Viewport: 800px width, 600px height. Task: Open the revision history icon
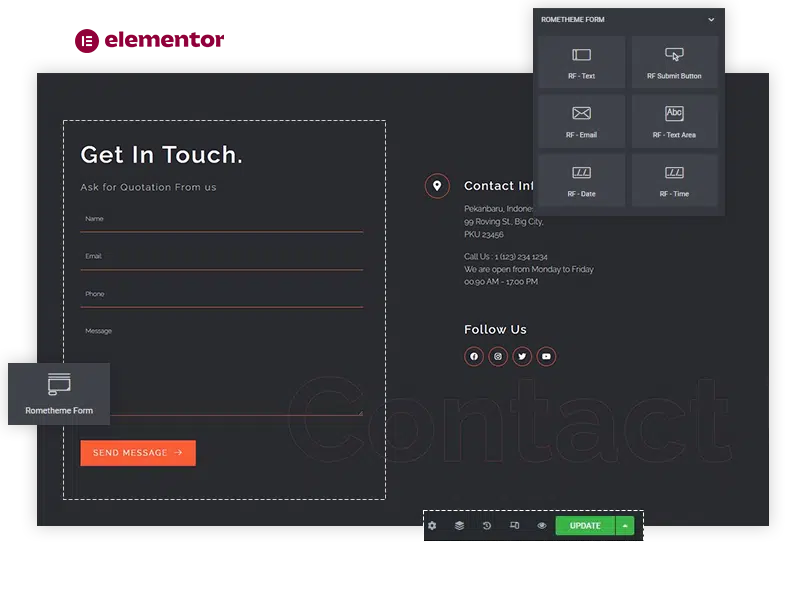pos(487,526)
